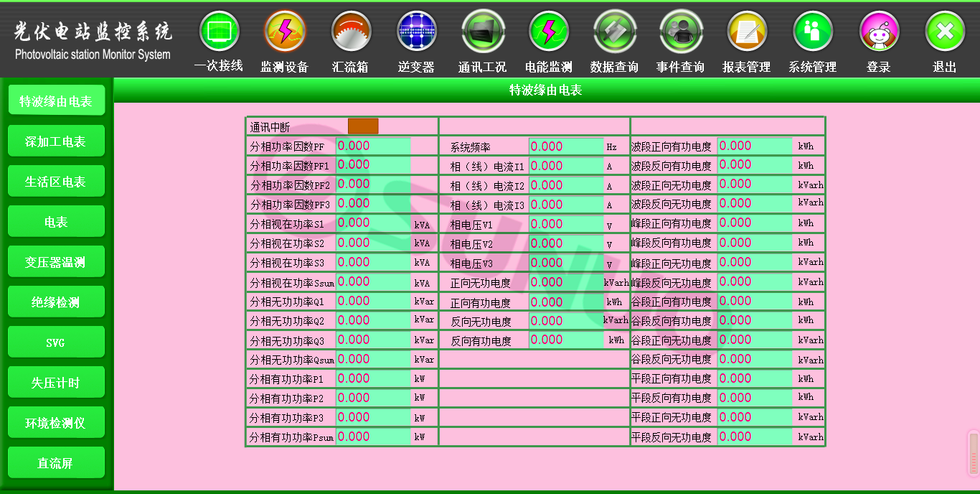Open the 一次接线 wiring diagram icon
Image resolution: width=980 pixels, height=494 pixels.
click(219, 32)
